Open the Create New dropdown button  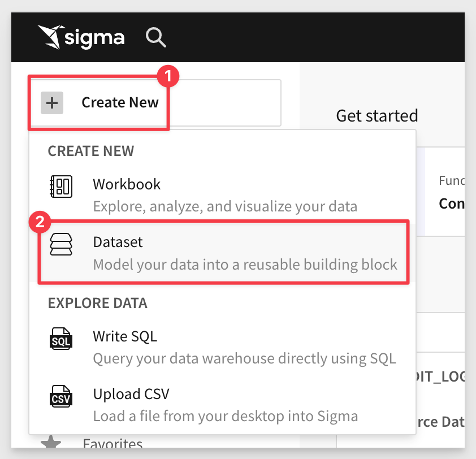[155, 103]
